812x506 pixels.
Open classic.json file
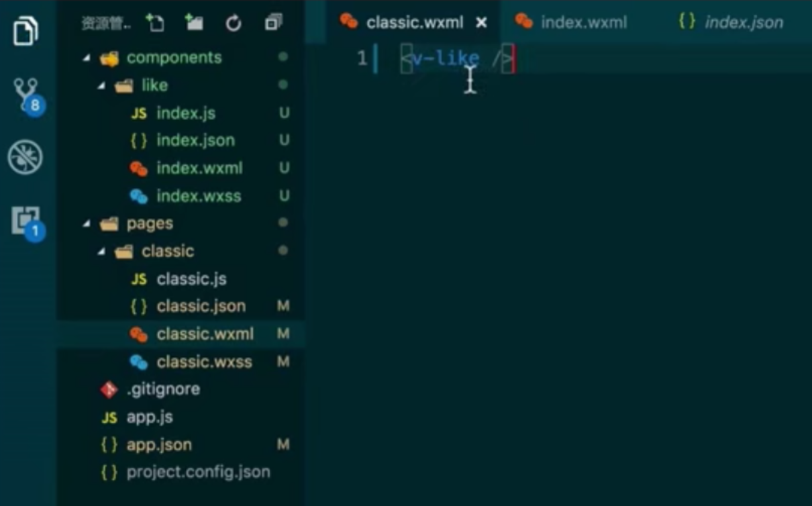pyautogui.click(x=201, y=307)
